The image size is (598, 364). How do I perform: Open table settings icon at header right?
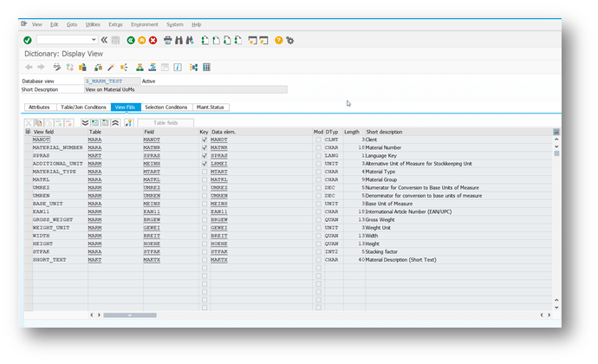pos(556,132)
